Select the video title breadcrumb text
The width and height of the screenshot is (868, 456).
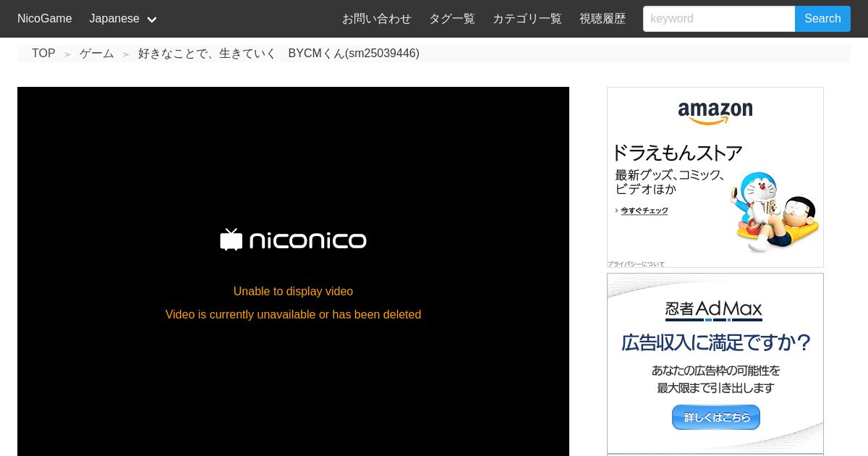coord(278,54)
